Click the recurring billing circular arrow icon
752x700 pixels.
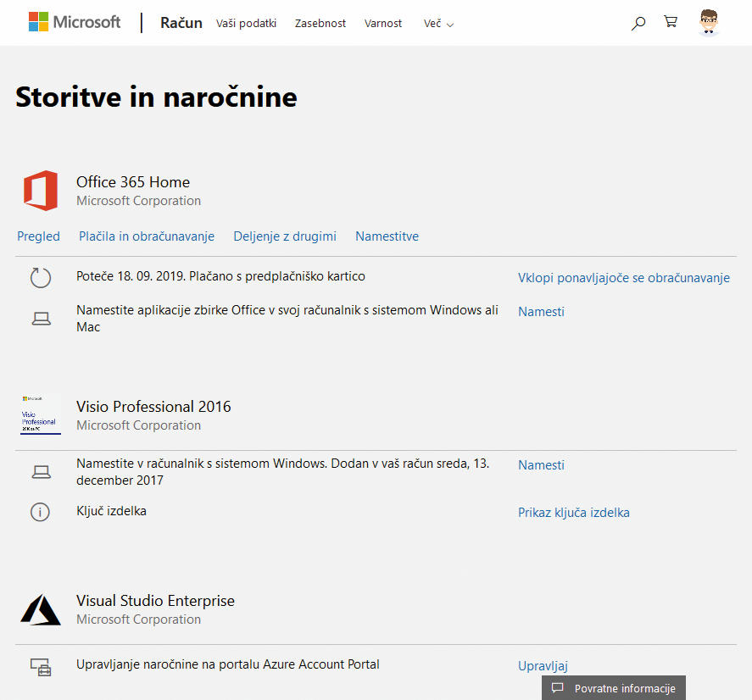click(x=41, y=278)
